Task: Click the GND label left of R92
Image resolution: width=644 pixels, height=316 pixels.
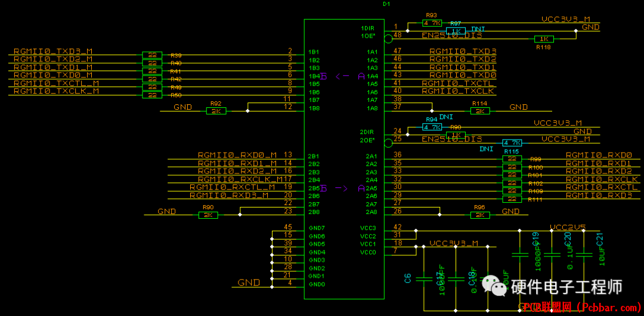Action: (x=183, y=107)
